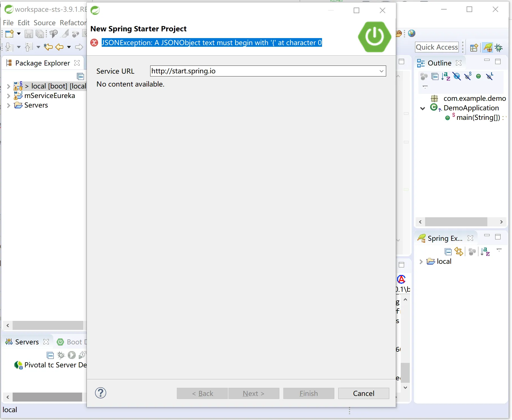512x420 pixels.
Task: Open the Outline view menu arrow
Action: [425, 87]
